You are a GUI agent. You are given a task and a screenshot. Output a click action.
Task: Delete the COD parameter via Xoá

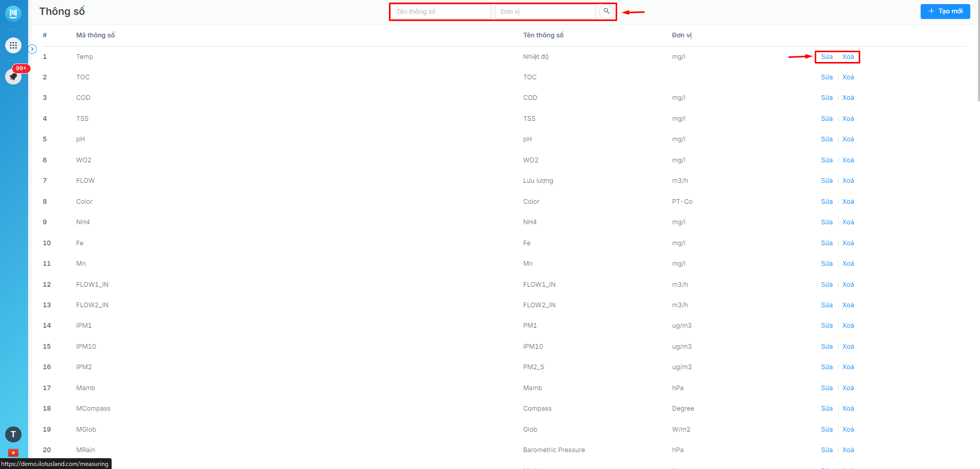point(848,98)
